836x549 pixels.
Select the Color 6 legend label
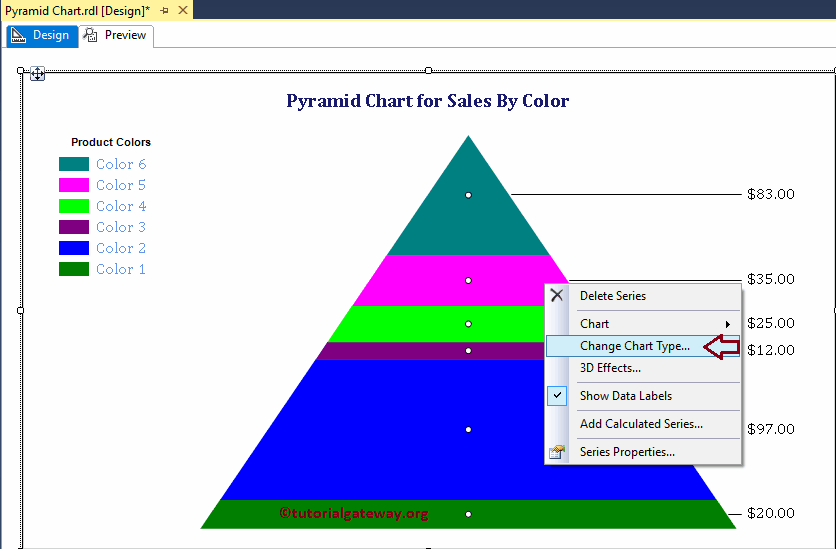[x=121, y=164]
